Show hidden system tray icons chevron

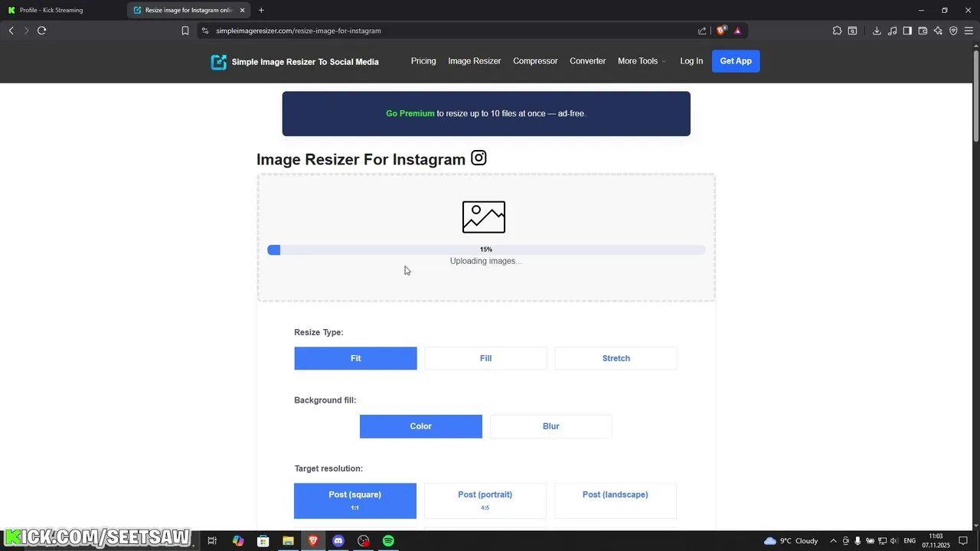tap(833, 541)
